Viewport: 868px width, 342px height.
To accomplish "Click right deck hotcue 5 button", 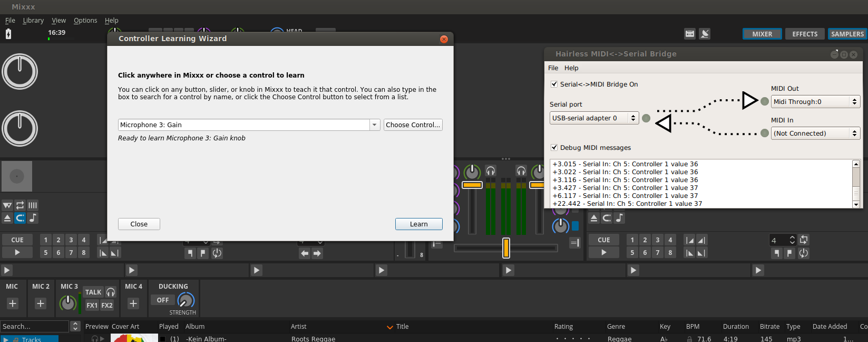I will pyautogui.click(x=632, y=252).
